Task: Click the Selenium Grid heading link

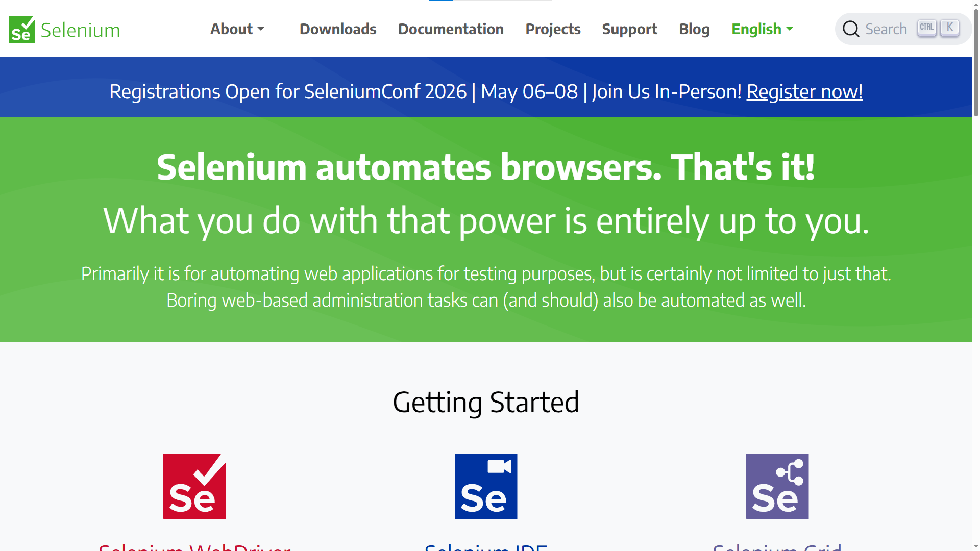Action: [x=777, y=547]
